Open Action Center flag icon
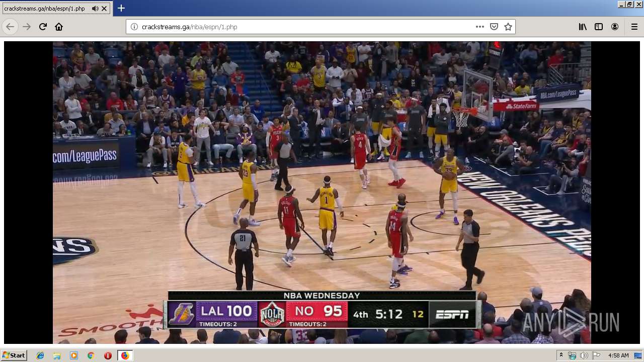644x362 pixels. click(596, 355)
